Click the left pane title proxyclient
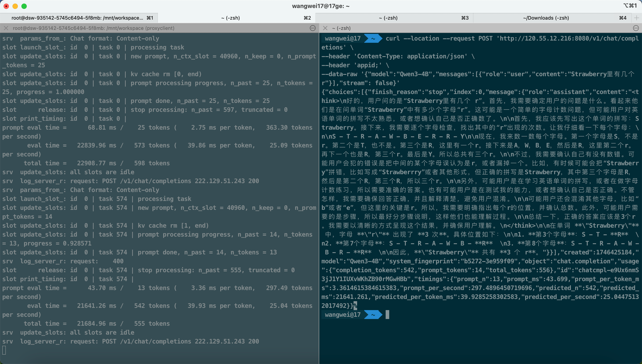 pyautogui.click(x=94, y=28)
